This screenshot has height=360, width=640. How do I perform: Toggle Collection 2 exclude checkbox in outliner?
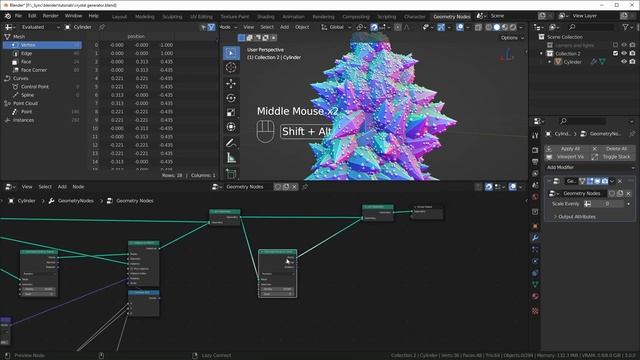point(616,53)
